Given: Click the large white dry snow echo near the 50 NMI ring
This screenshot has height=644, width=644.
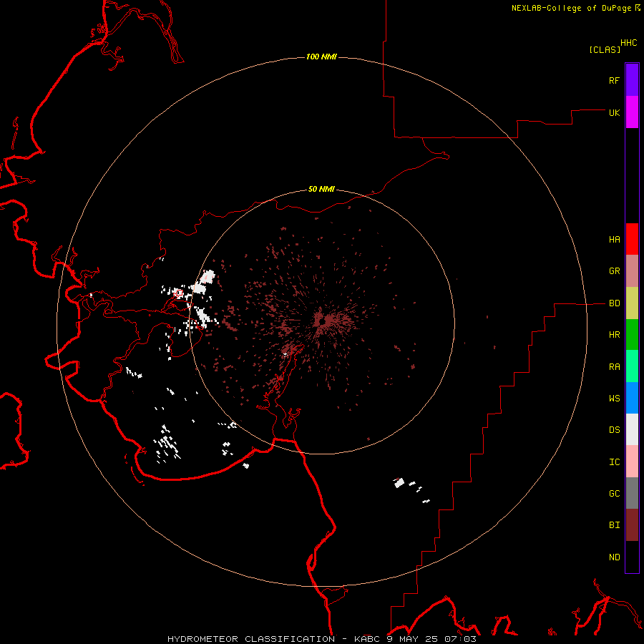Looking at the screenshot, I should [208, 276].
